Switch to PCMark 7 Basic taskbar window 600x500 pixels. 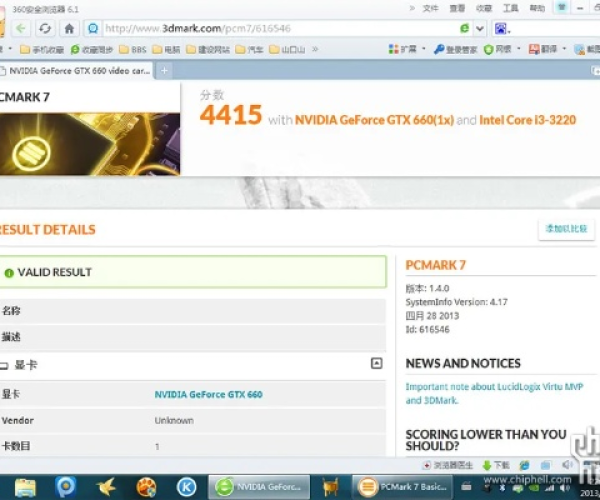coord(402,487)
